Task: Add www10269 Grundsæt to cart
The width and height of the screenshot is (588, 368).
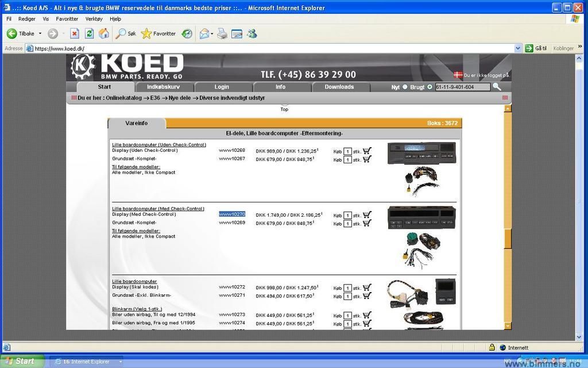Action: click(x=367, y=223)
